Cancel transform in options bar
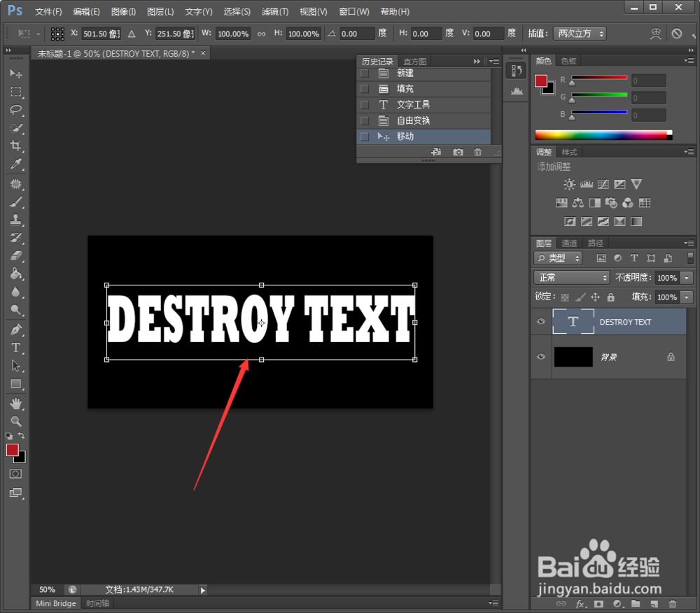Screen dimensions: 700x613 pyautogui.click(x=677, y=34)
